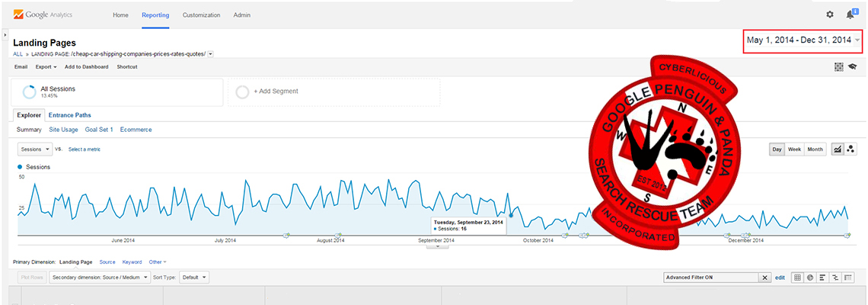Open the settings gear icon
868x305 pixels.
[x=829, y=15]
